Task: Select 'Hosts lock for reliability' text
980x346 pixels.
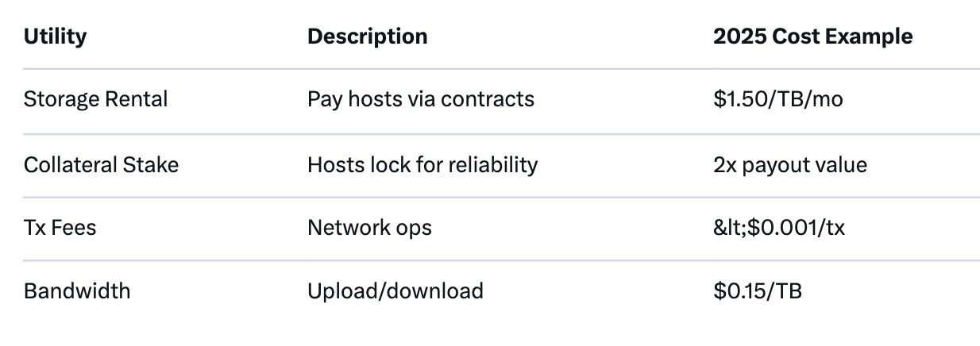Action: pyautogui.click(x=422, y=164)
